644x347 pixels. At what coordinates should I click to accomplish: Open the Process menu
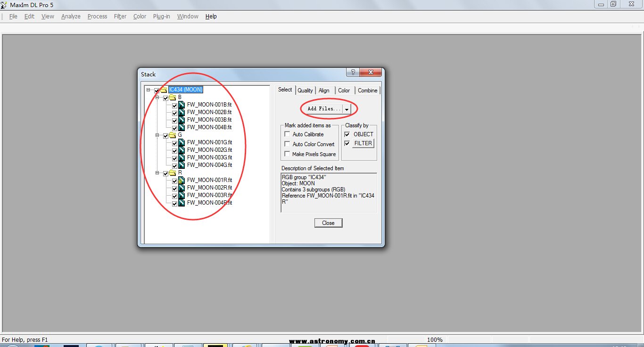[97, 16]
